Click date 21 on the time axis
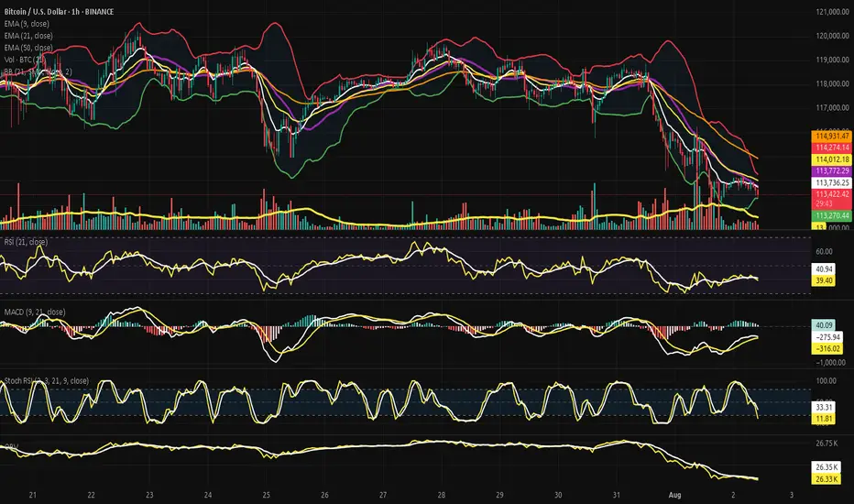854x504 pixels. pyautogui.click(x=33, y=495)
